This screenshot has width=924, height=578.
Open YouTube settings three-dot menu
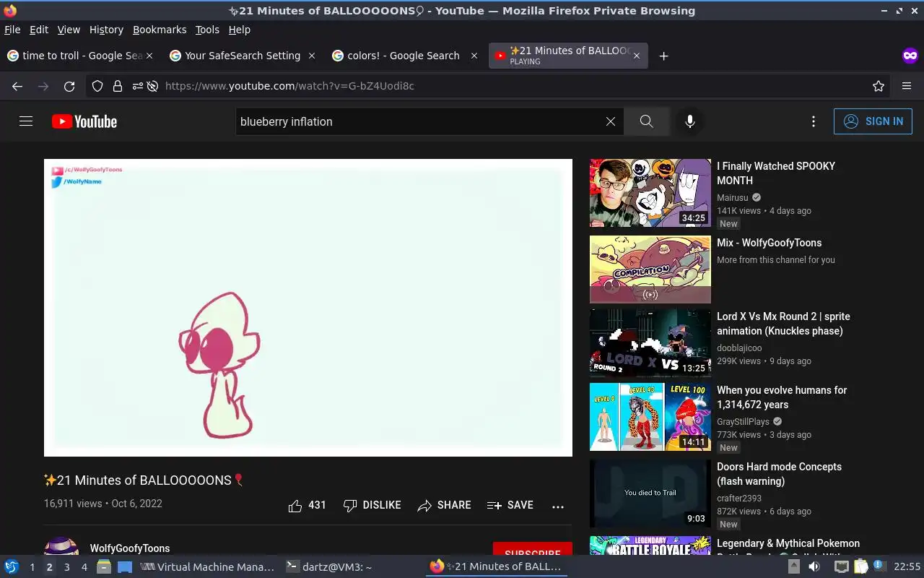point(814,121)
